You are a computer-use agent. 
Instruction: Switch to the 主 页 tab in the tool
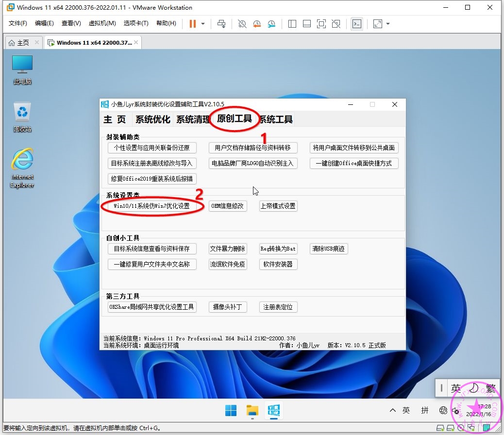pyautogui.click(x=115, y=119)
